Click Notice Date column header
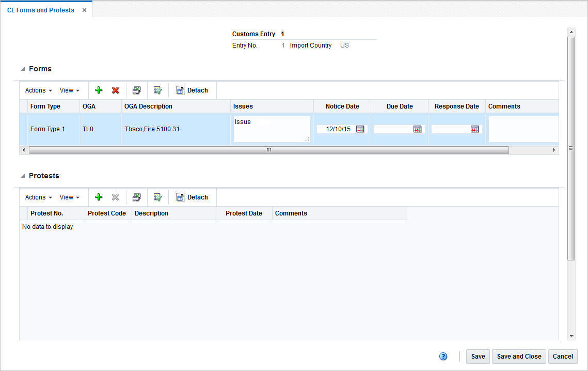The image size is (588, 371). pyautogui.click(x=342, y=106)
